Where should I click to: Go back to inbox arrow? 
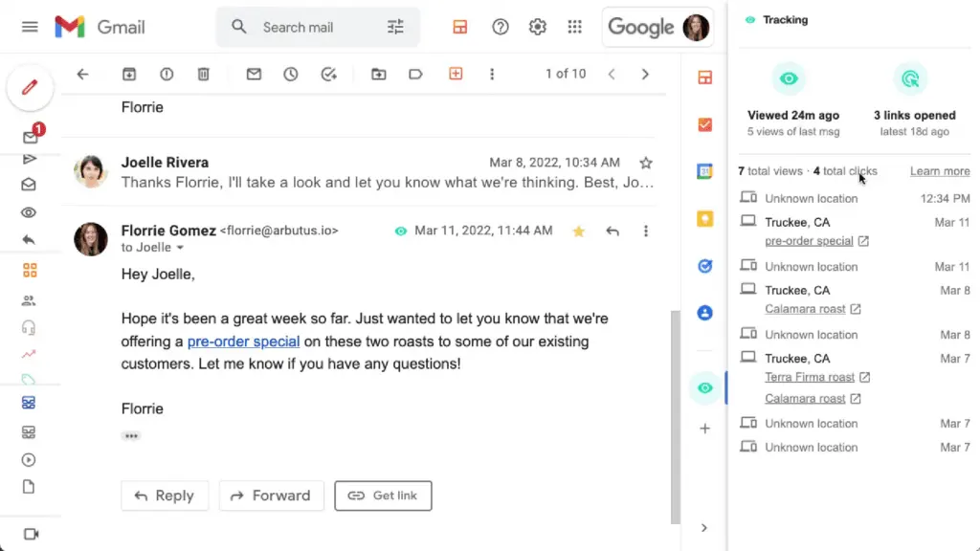point(82,75)
